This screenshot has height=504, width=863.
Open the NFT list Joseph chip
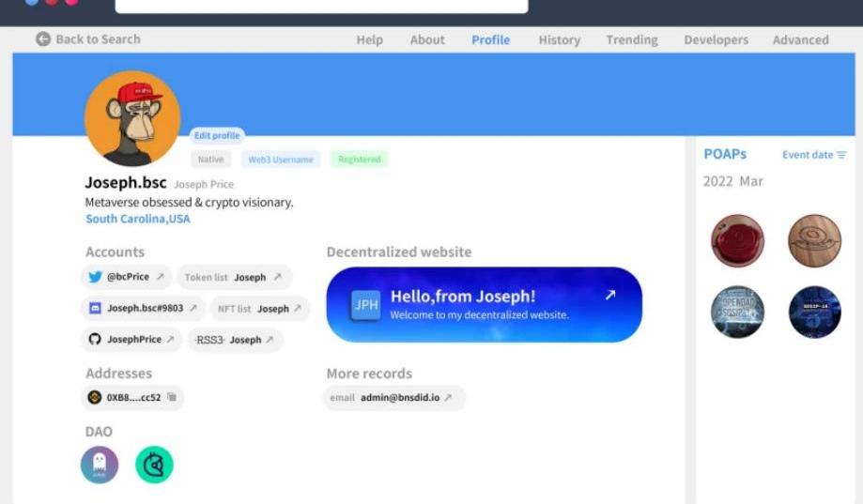click(259, 308)
